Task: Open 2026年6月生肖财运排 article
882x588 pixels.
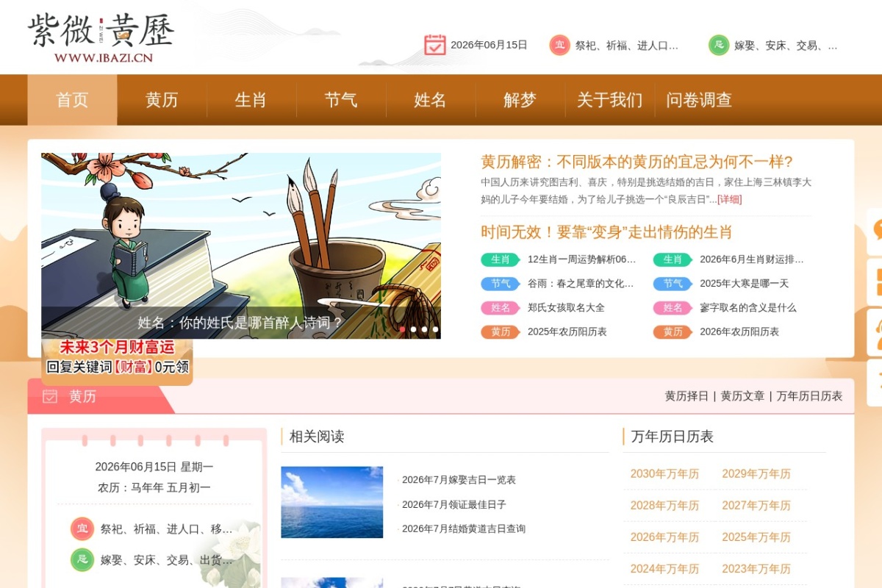Action: [752, 259]
